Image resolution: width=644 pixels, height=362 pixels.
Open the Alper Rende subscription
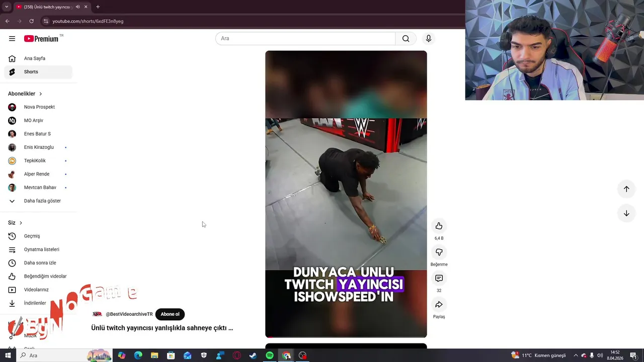coord(38,174)
